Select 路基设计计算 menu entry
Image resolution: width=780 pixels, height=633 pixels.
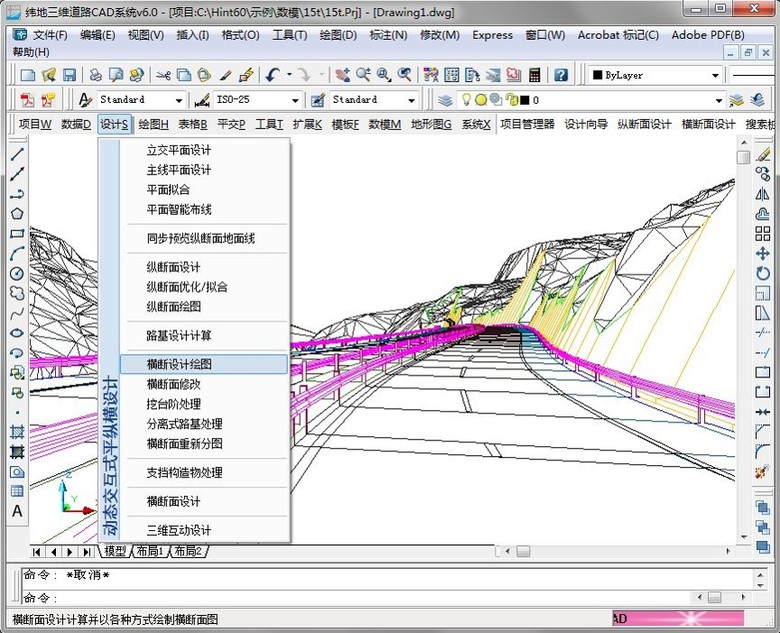click(x=179, y=336)
